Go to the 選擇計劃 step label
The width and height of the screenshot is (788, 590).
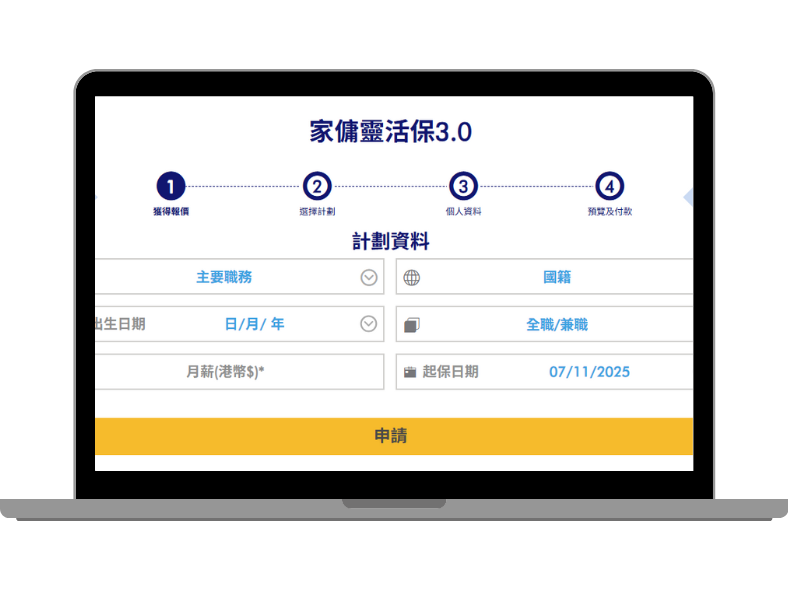pos(317,212)
